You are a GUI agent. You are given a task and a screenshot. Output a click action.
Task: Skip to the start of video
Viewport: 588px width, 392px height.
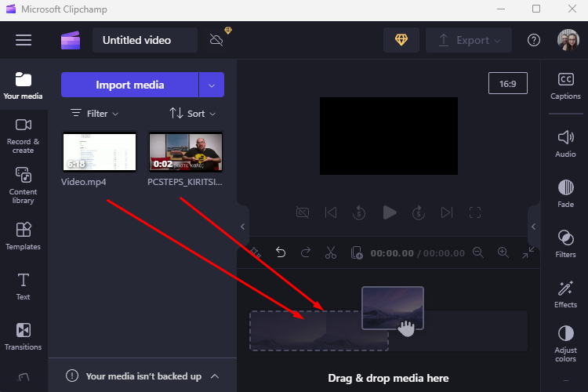331,212
